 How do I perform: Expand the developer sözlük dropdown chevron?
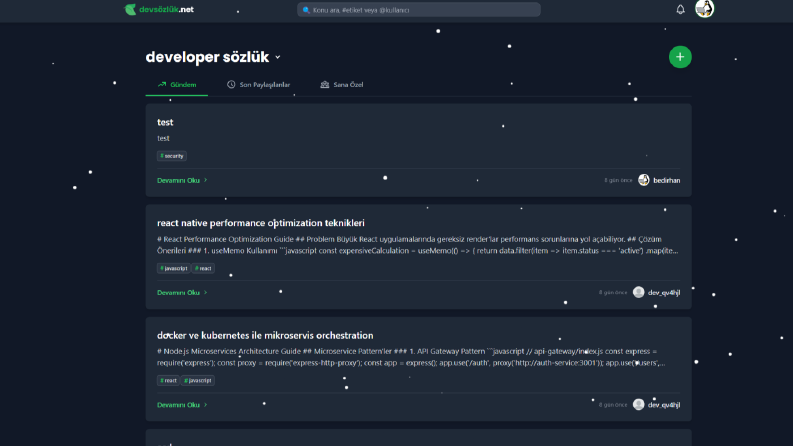coord(278,58)
